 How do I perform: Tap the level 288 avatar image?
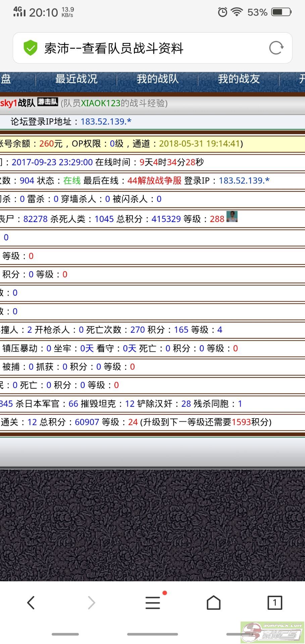pyautogui.click(x=232, y=217)
